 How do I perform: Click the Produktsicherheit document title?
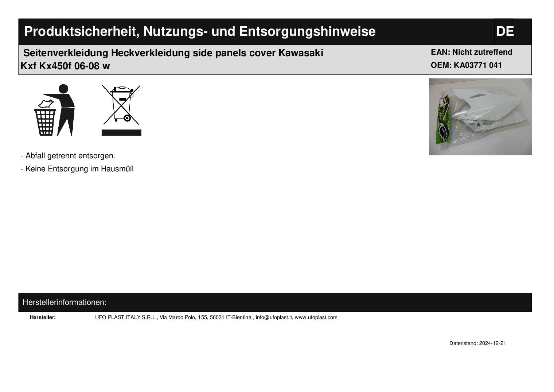coord(200,31)
